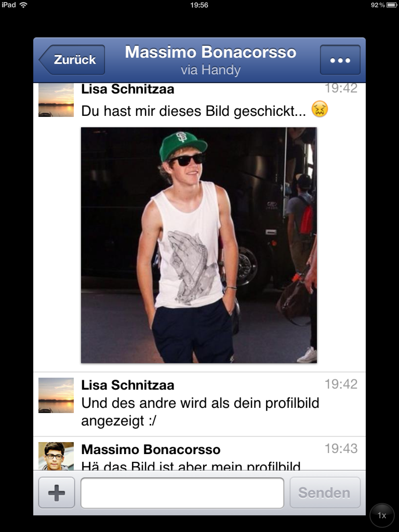Tap the Lisa Schnitzaa name above the picture
399x532 pixels.
[128, 89]
